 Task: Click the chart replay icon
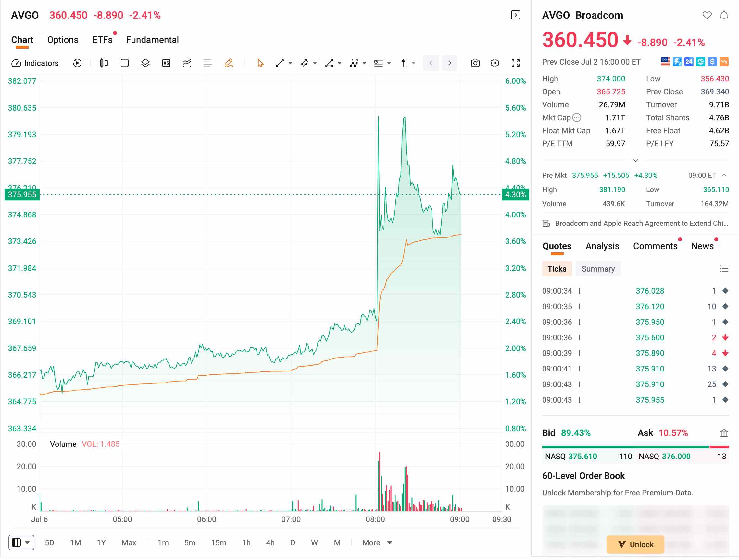[x=77, y=63]
